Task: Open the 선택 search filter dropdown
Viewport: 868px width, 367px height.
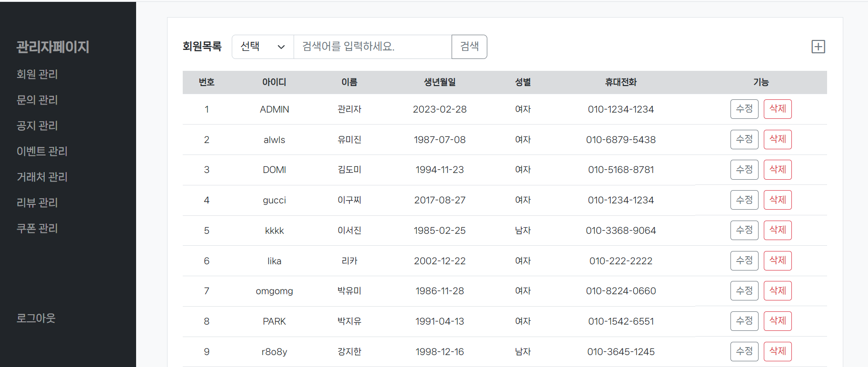Action: pyautogui.click(x=263, y=47)
